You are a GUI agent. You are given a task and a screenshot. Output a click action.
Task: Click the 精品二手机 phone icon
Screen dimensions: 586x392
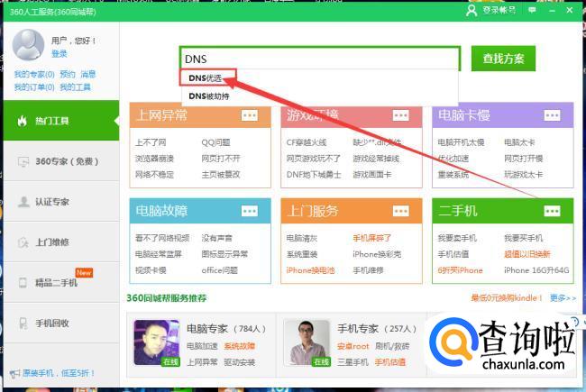coord(23,283)
